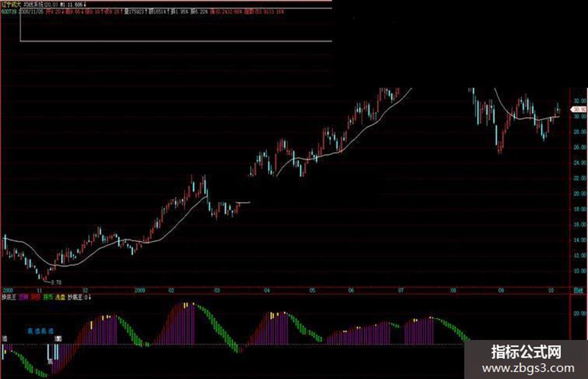Screen dimensions: 588x379
Task: Click the current price tag 30.90
Action: coord(578,109)
